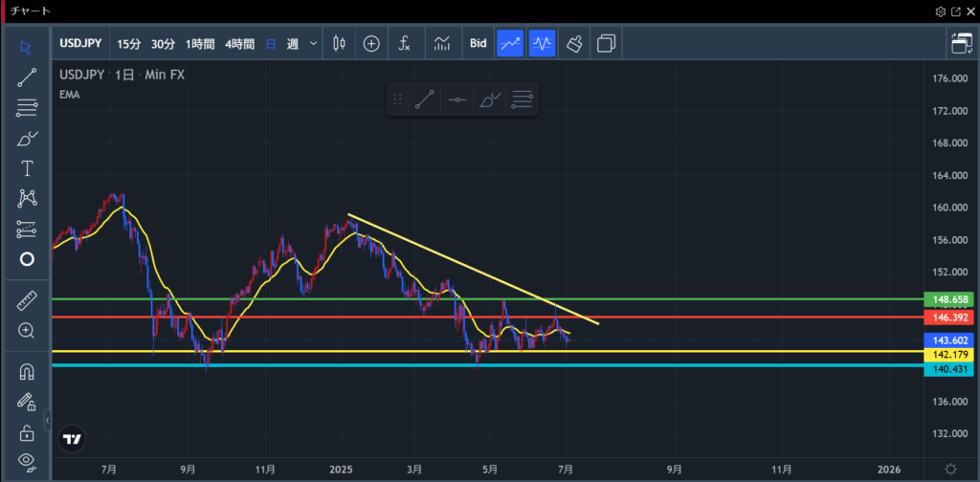Select the cyan 140.431 price label
The height and width of the screenshot is (482, 980).
pos(950,369)
